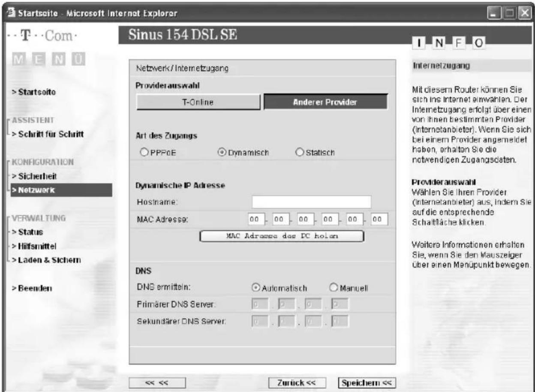The height and width of the screenshot is (392, 535).
Task: Click the Speichern << button
Action: point(367,383)
